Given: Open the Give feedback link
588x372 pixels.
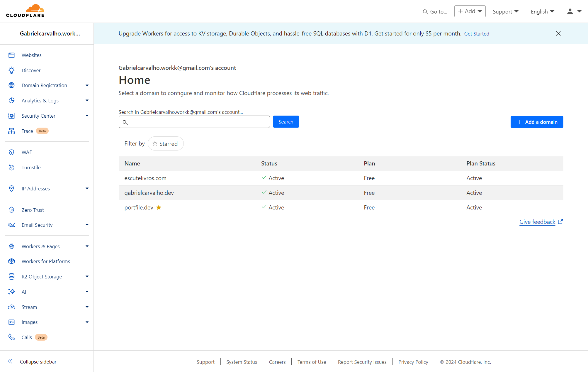Looking at the screenshot, I should (541, 222).
